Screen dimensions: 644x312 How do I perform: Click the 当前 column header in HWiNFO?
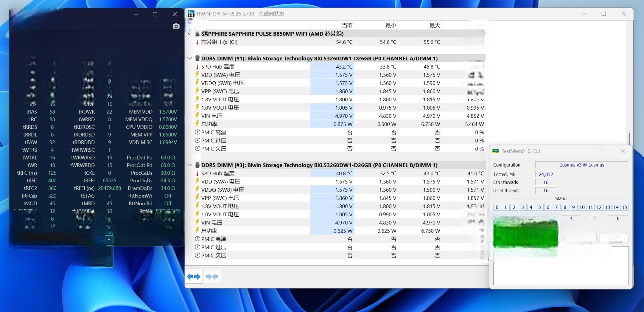point(347,25)
